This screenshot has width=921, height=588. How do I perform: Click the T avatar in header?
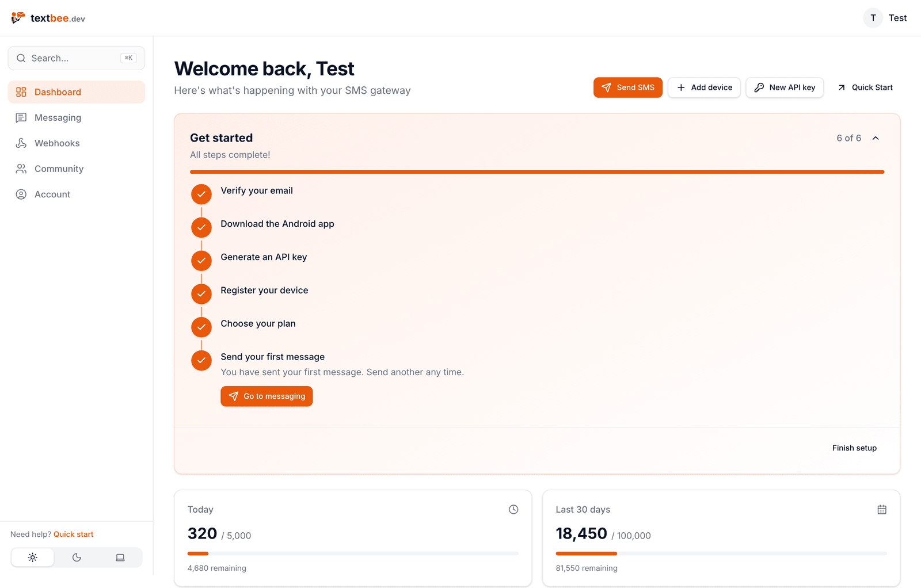click(x=873, y=18)
